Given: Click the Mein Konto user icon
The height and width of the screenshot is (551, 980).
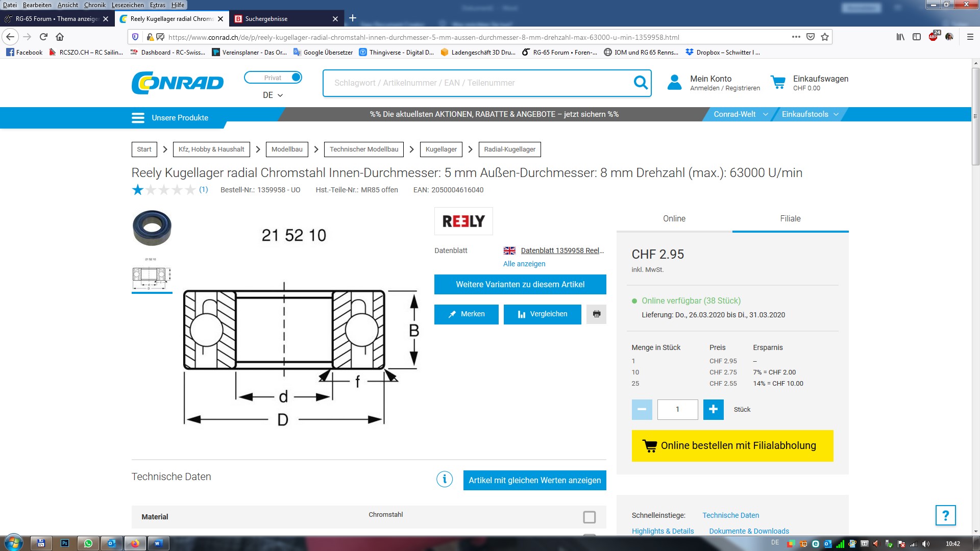Looking at the screenshot, I should (x=674, y=83).
